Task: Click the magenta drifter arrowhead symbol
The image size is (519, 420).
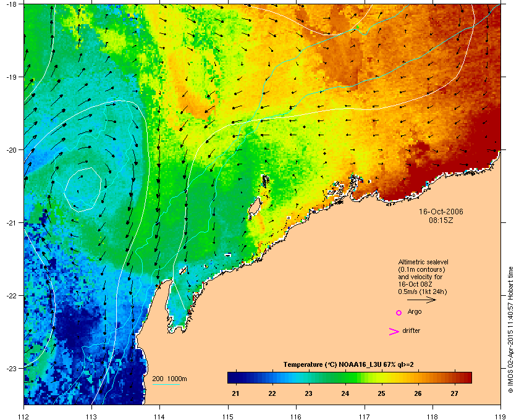Action: pyautogui.click(x=394, y=332)
